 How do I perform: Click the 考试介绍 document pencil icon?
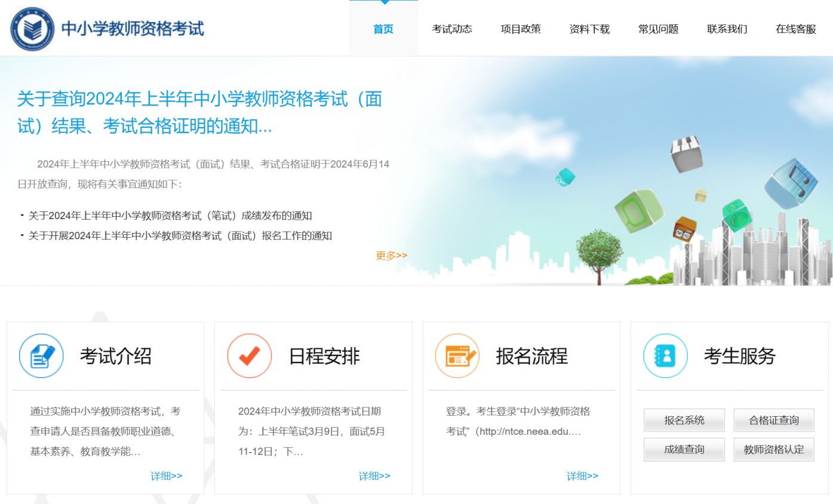pos(41,356)
